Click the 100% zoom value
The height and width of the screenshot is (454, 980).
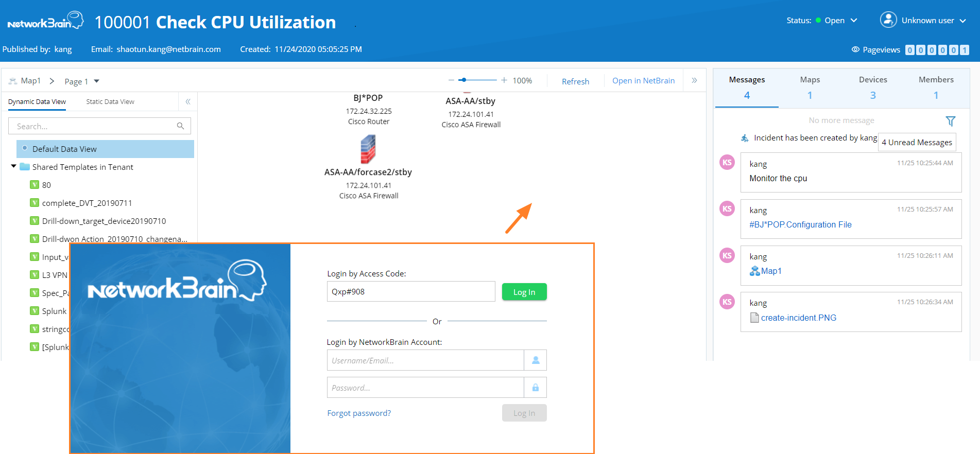(522, 81)
